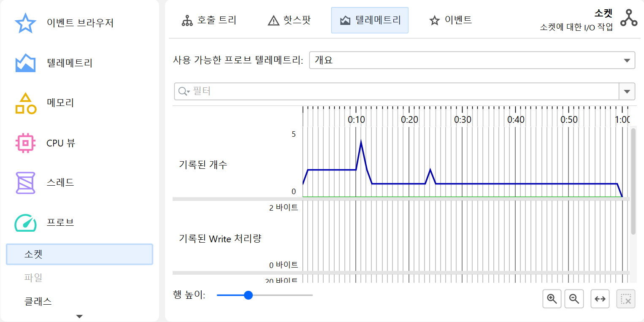
Task: Click the 행 높이 slider handle
Action: (248, 295)
